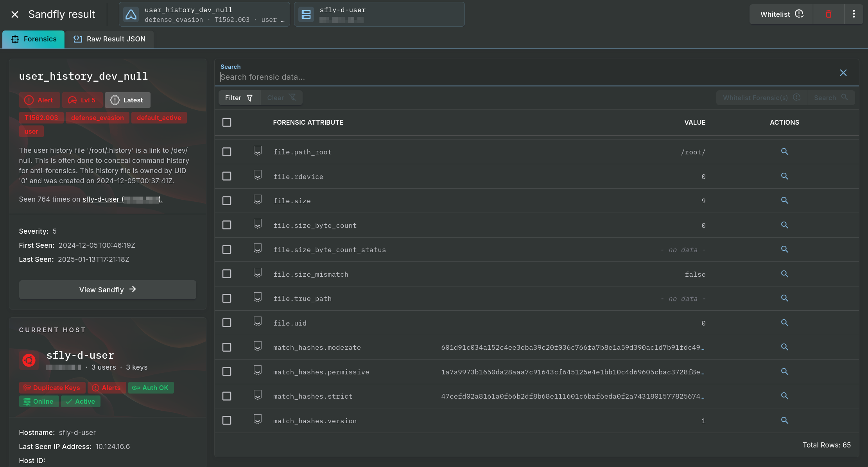Expand match_hashes.permissive row chevron
This screenshot has height=467, width=868.
[x=257, y=370]
